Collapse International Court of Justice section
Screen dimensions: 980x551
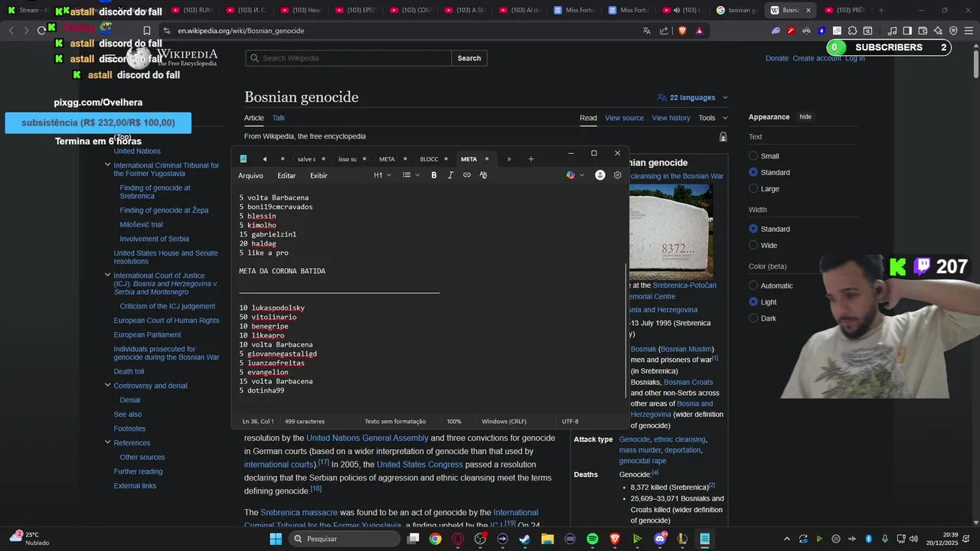[x=107, y=275]
